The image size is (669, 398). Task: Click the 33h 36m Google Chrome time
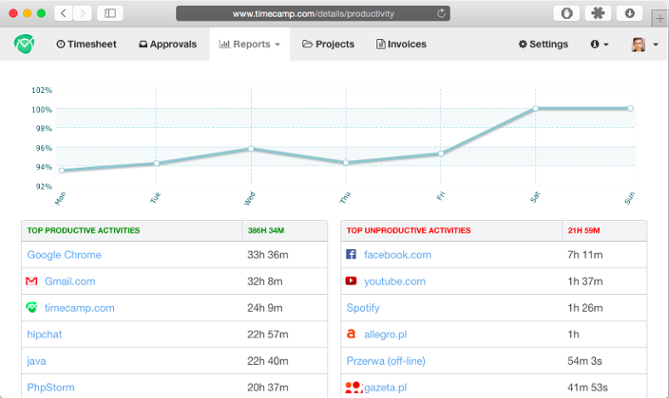point(268,255)
